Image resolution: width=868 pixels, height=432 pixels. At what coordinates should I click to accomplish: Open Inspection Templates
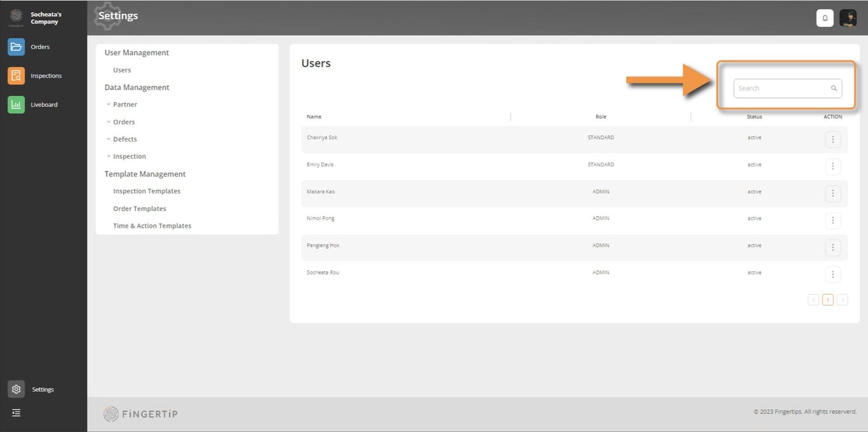[x=147, y=191]
